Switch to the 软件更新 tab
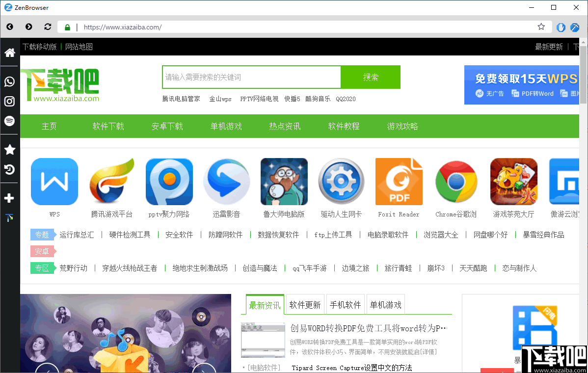The height and width of the screenshot is (373, 588). click(304, 304)
